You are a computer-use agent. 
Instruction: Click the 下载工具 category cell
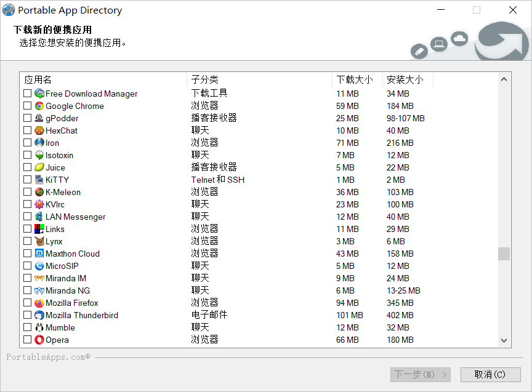point(209,94)
